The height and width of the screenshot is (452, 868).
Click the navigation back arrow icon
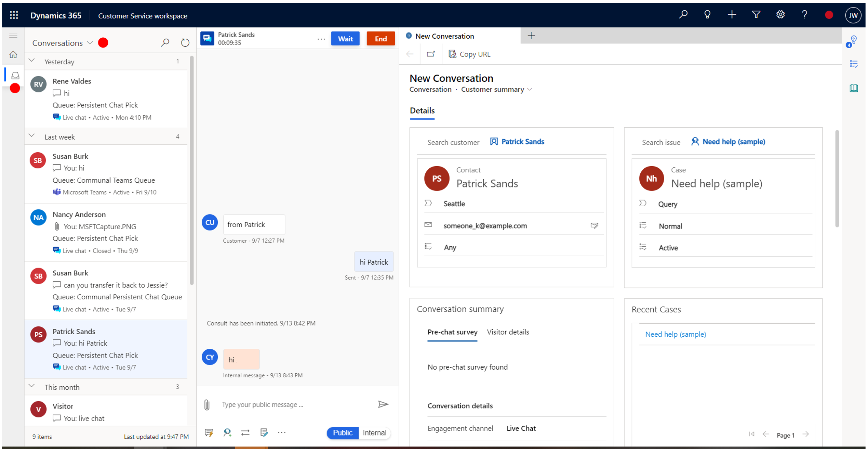click(409, 54)
